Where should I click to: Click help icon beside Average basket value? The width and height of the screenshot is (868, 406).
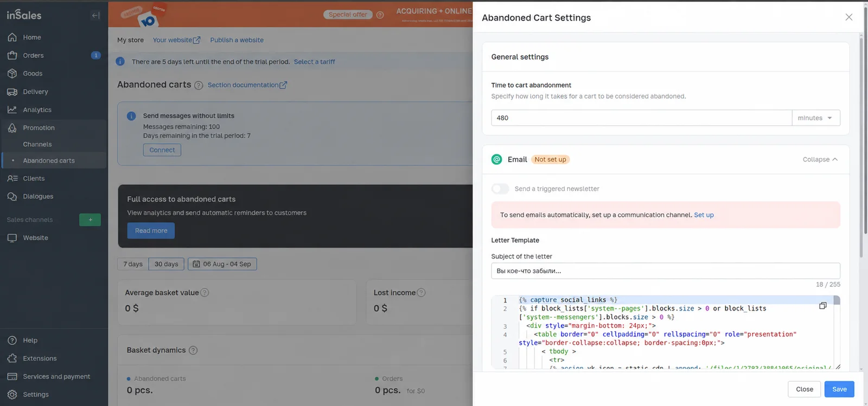205,293
